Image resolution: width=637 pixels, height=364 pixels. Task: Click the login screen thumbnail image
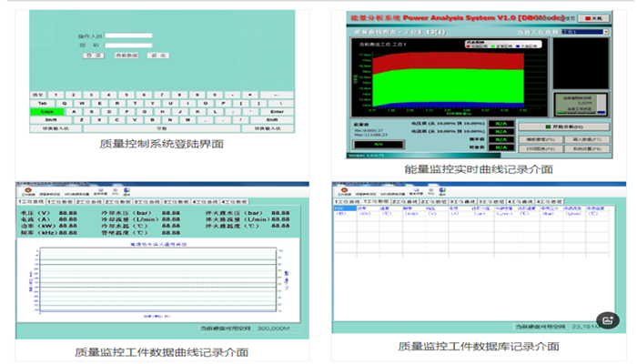point(160,71)
